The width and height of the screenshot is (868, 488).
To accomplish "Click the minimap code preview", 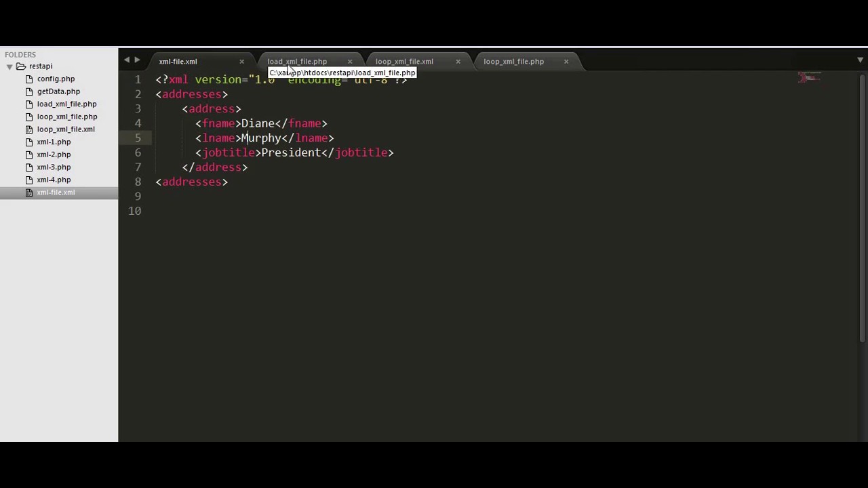I will (x=809, y=78).
